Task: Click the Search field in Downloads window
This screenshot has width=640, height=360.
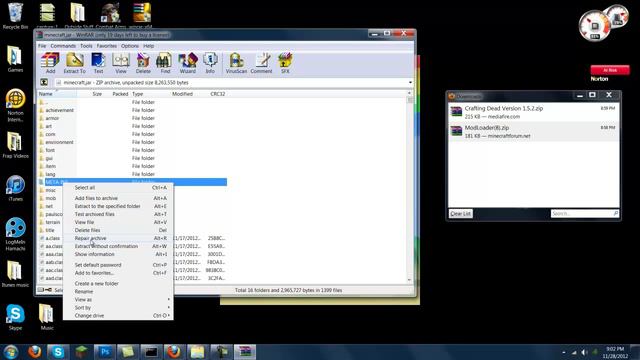Action: coord(584,213)
